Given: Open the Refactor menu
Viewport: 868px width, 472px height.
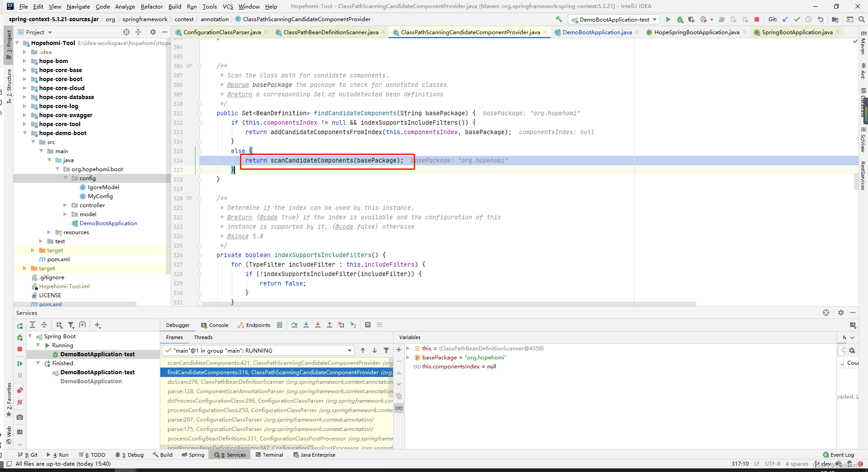Looking at the screenshot, I should click(x=152, y=6).
